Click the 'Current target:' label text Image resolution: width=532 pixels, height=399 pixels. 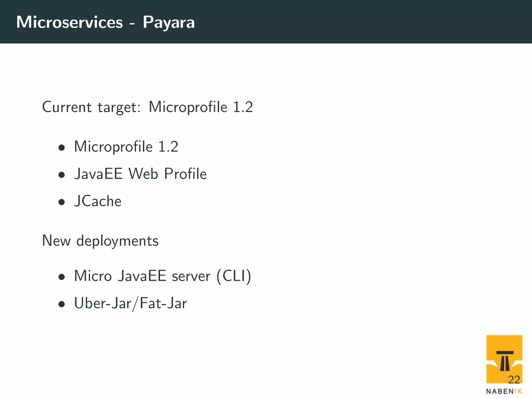tap(91, 107)
